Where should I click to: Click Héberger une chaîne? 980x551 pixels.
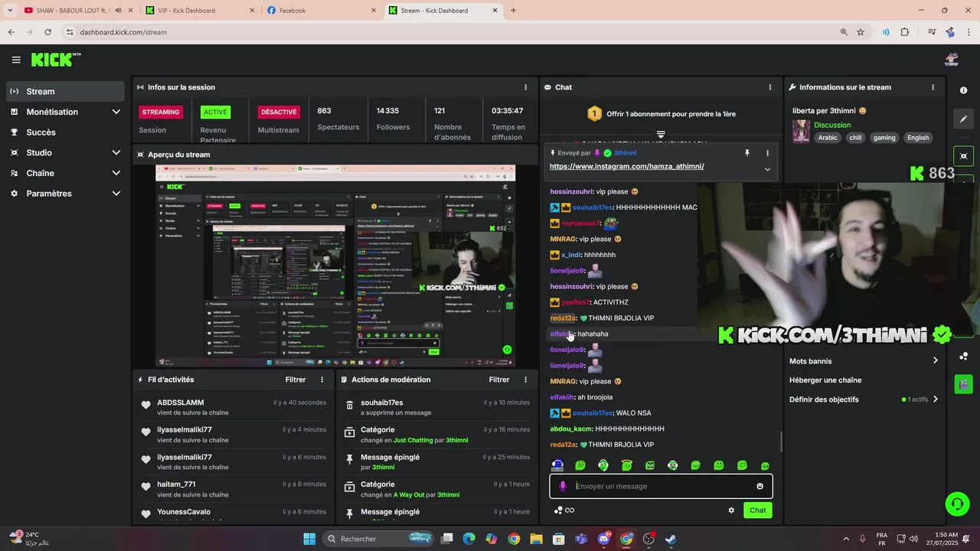click(825, 380)
